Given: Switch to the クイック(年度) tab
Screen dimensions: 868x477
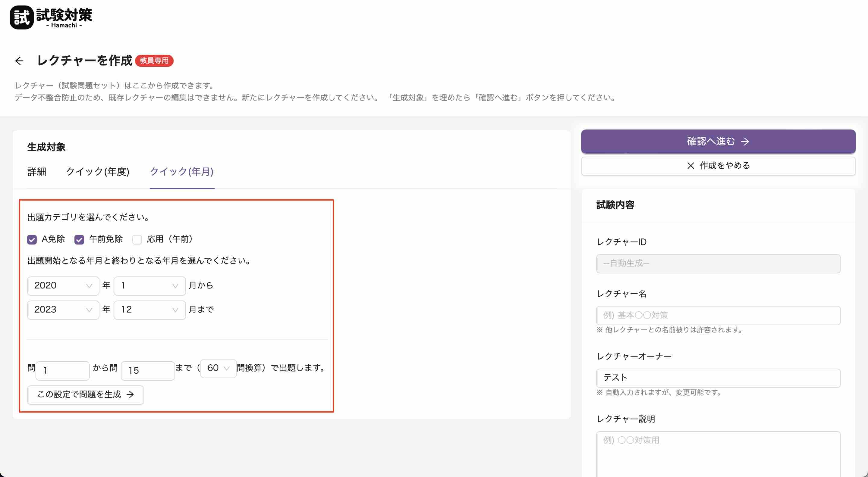Looking at the screenshot, I should [98, 172].
